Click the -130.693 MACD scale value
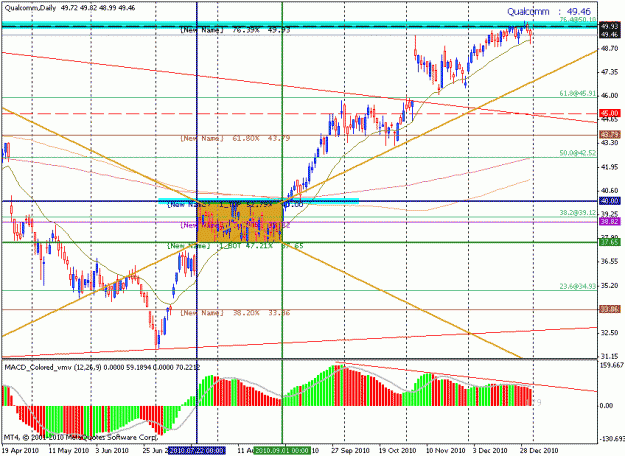Image resolution: width=625 pixels, height=456 pixels. [612, 439]
